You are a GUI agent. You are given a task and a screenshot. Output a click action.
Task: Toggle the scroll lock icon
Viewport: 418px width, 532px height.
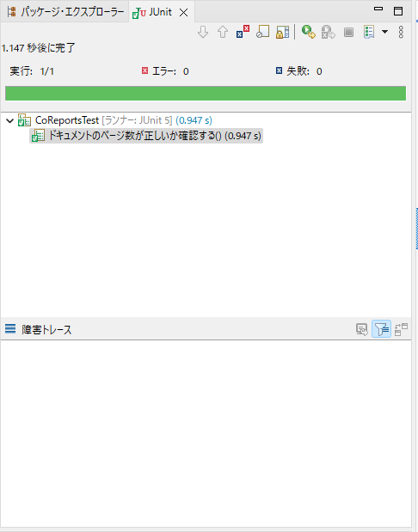point(282,32)
